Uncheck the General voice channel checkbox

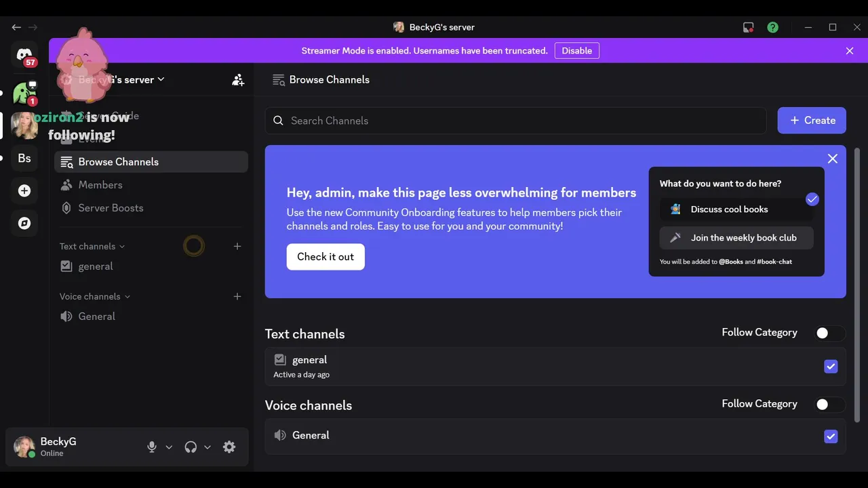tap(831, 436)
